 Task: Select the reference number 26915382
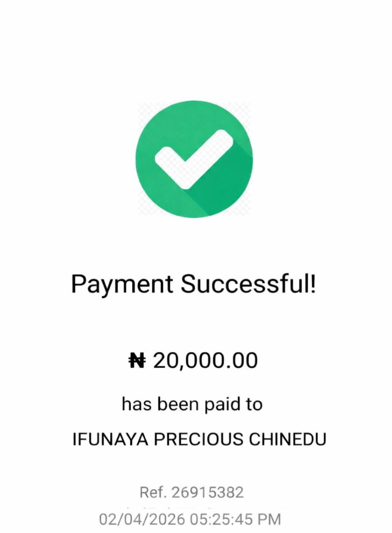tap(207, 493)
